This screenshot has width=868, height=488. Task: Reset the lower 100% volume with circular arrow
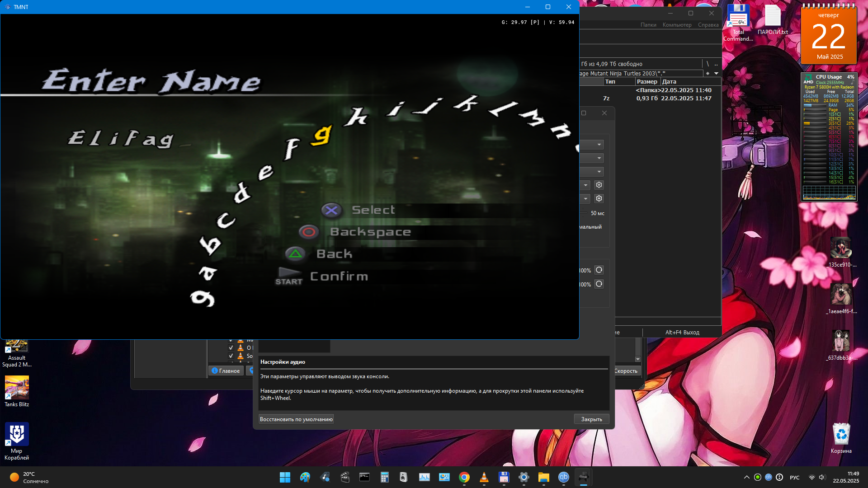[599, 284]
